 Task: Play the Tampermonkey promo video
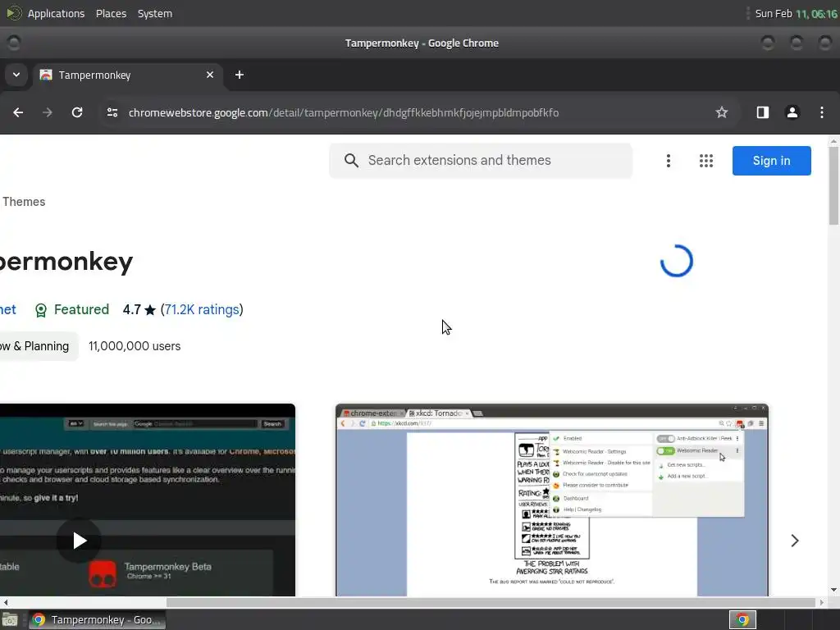pos(79,540)
